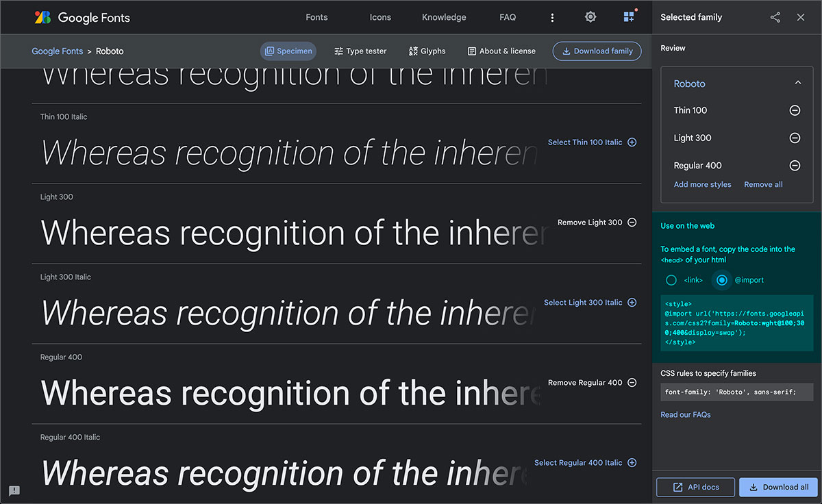Toggle Regular 400 Italic selection

click(x=632, y=462)
